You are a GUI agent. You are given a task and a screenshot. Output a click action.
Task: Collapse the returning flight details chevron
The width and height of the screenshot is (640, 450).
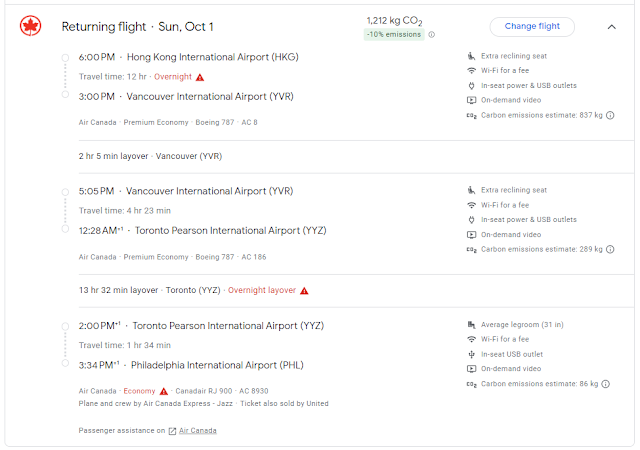611,27
